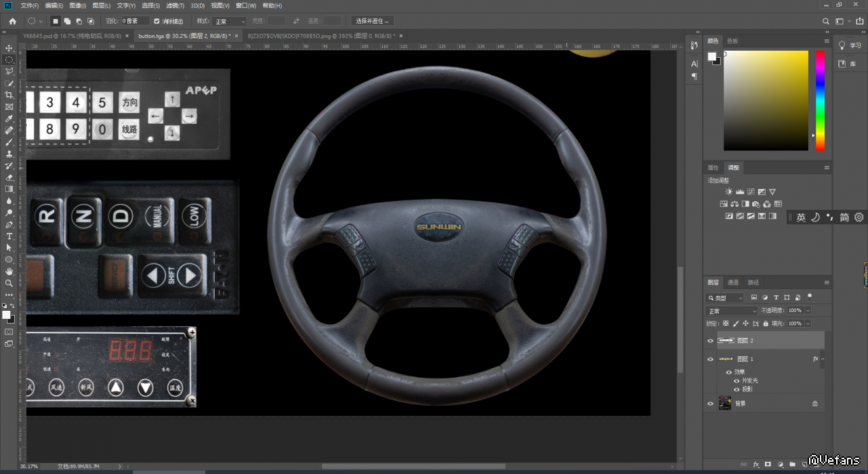Uncheck the 消除锯齿 anti-alias checkbox
Viewport: 868px width, 474px height.
157,21
